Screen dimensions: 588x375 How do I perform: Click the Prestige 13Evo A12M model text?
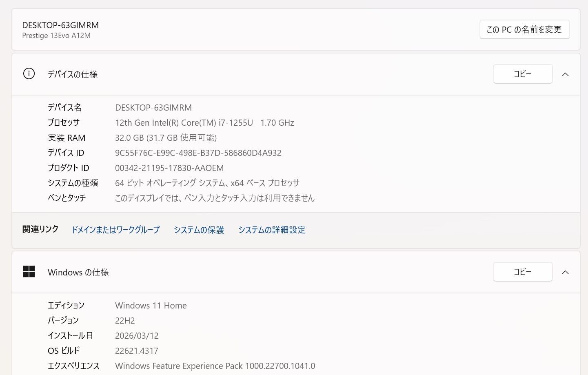[x=56, y=36]
